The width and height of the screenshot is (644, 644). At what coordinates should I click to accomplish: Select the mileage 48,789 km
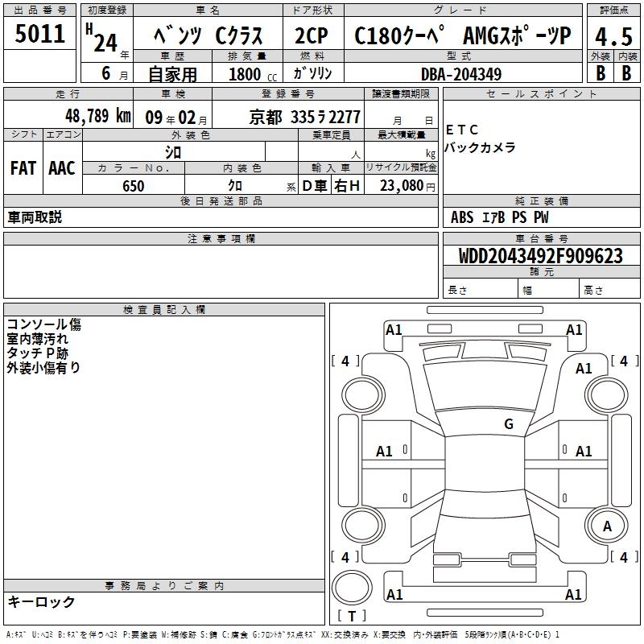[x=98, y=116]
